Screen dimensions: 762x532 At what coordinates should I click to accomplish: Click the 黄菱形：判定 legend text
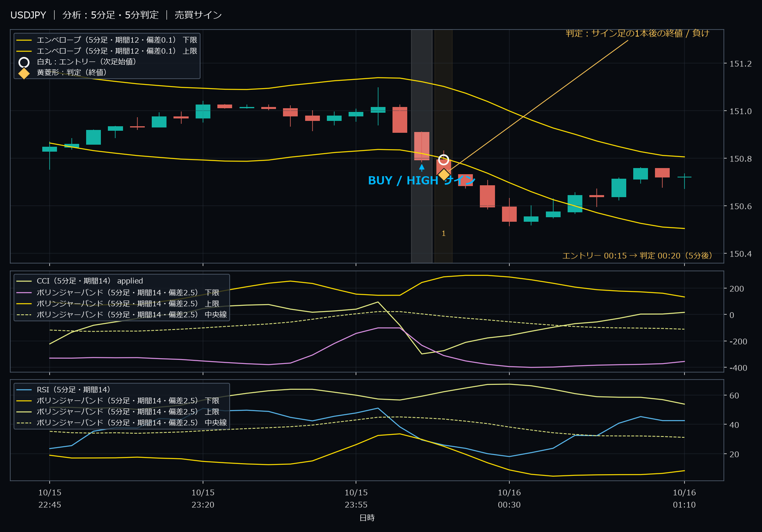tap(72, 73)
